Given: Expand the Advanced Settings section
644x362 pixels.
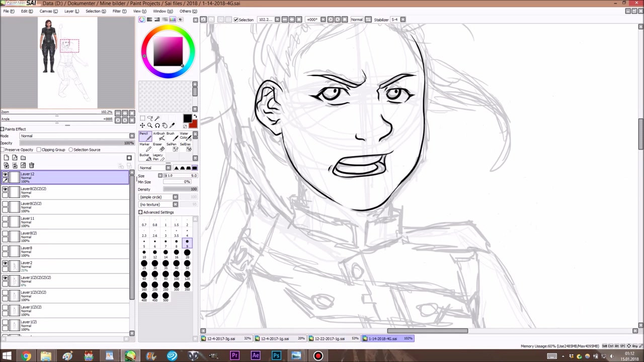Looking at the screenshot, I should (140, 212).
